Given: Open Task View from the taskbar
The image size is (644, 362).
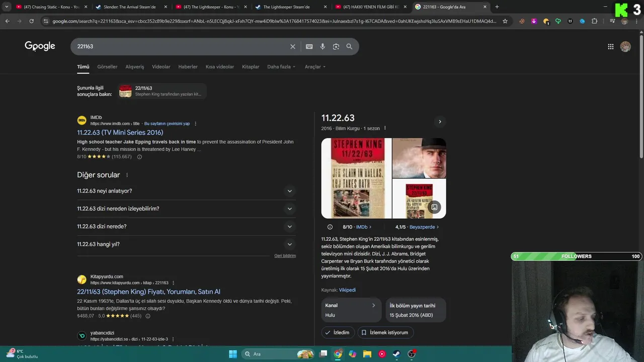Looking at the screenshot, I should 324,354.
